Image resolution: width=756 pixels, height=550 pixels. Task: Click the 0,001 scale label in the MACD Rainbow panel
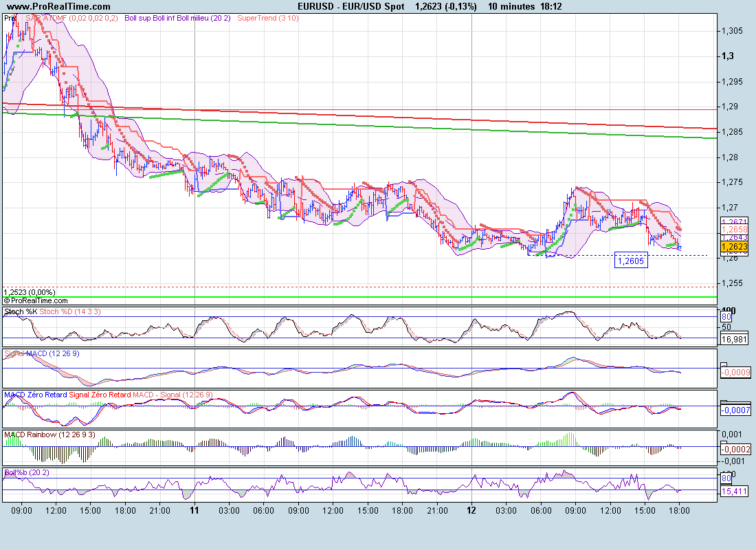pyautogui.click(x=732, y=434)
